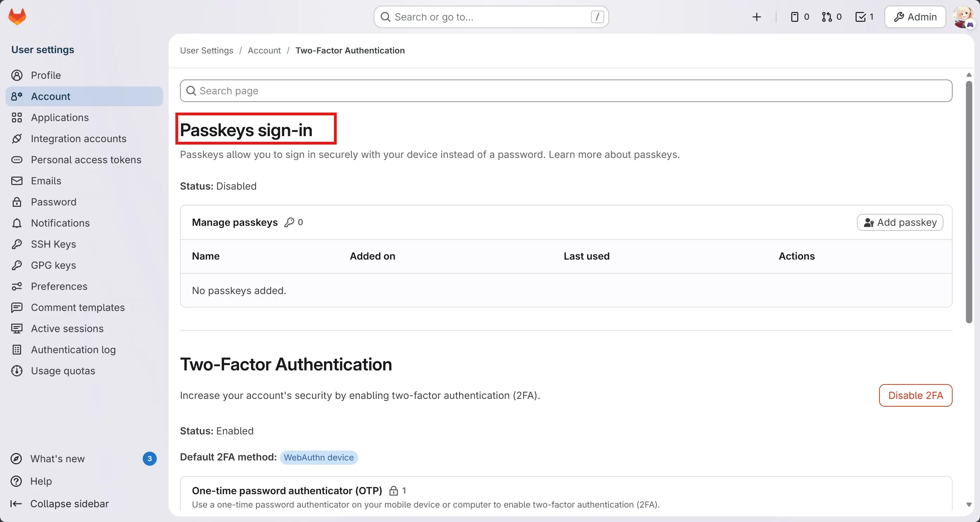Follow Account breadcrumb link
This screenshot has height=522, width=980.
coord(264,51)
